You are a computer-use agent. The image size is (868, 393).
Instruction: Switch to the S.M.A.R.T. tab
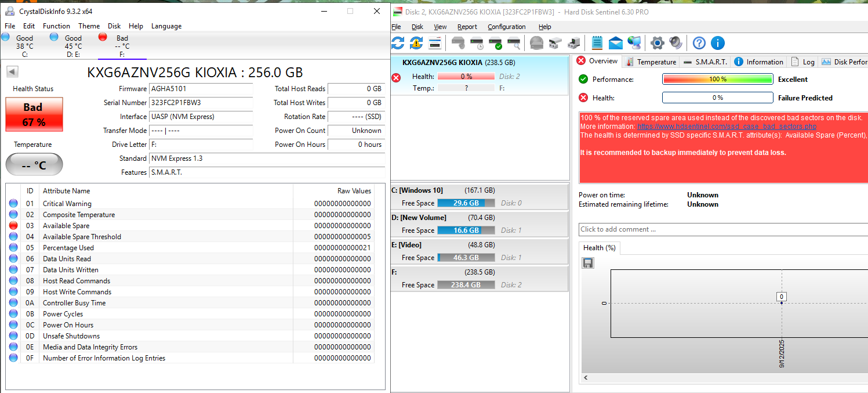705,62
